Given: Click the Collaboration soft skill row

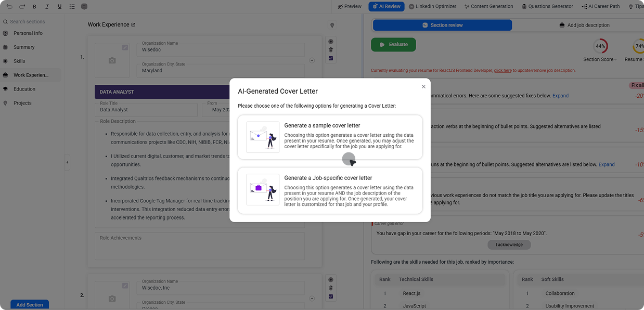Looking at the screenshot, I should click(x=581, y=293).
